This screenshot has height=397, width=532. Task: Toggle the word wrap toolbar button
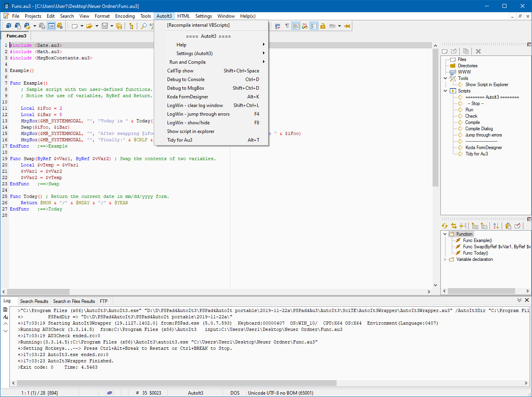[278, 26]
